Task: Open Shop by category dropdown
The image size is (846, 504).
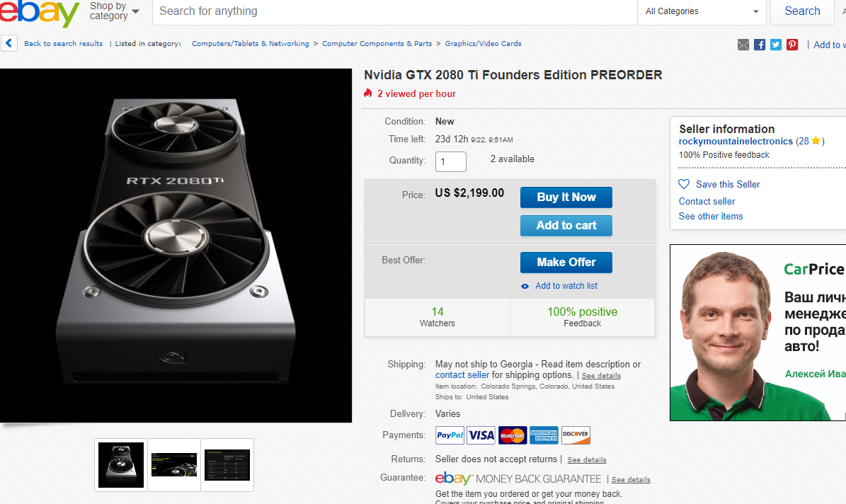Action: 113,11
